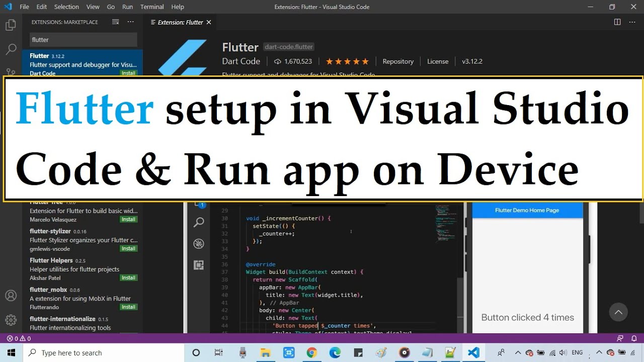
Task: Click the Dart Code publisher name
Action: pos(241,61)
